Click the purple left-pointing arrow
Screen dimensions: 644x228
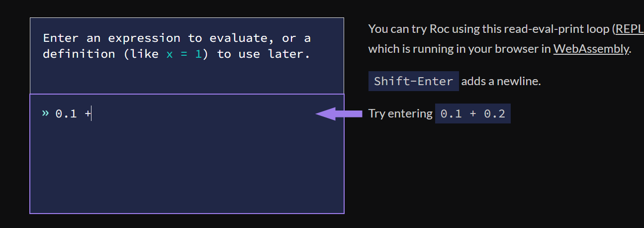[x=339, y=114]
